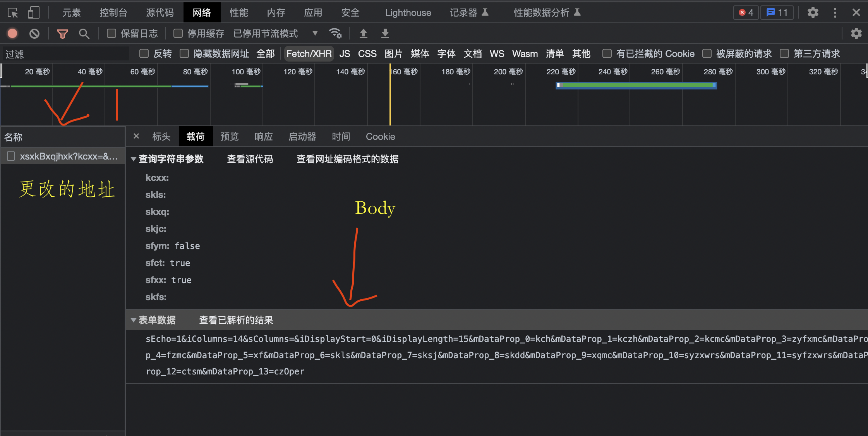Image resolution: width=868 pixels, height=436 pixels.
Task: Click 查看源代码 link
Action: (x=250, y=159)
